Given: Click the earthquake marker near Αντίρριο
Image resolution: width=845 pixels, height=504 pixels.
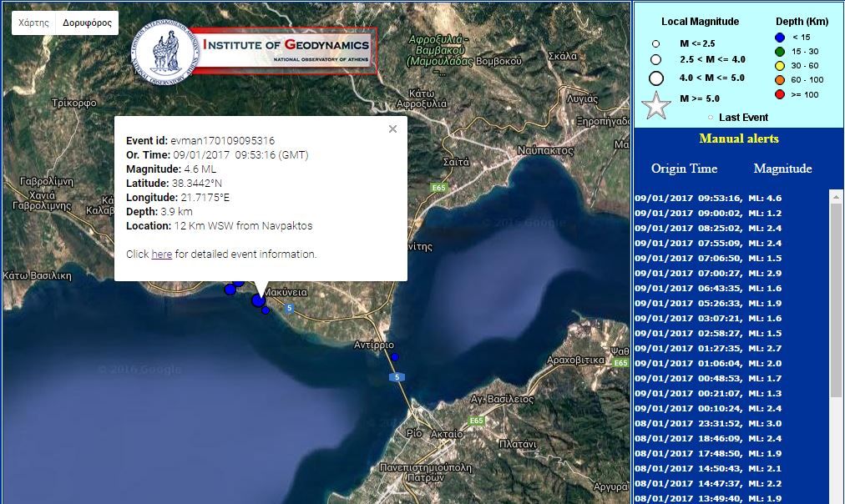Looking at the screenshot, I should coord(395,357).
